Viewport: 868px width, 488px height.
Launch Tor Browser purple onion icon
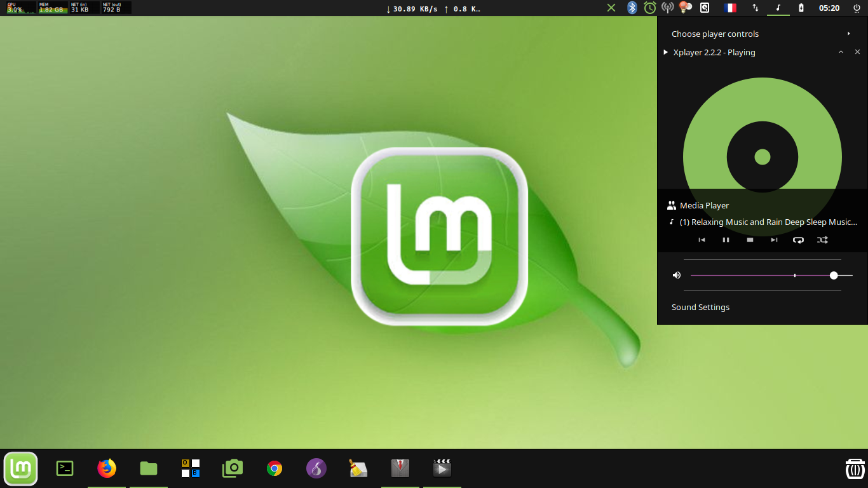(x=316, y=468)
